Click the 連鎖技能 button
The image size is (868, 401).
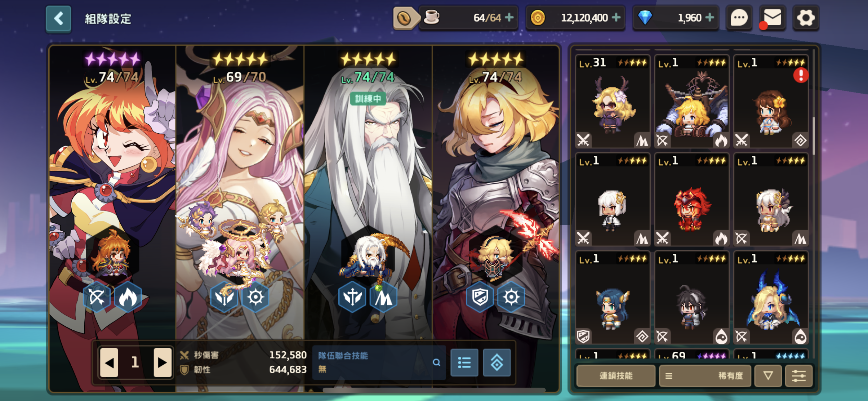(x=616, y=376)
